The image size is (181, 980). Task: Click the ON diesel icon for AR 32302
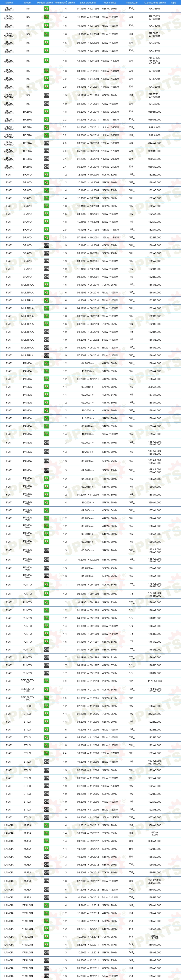tap(46, 103)
